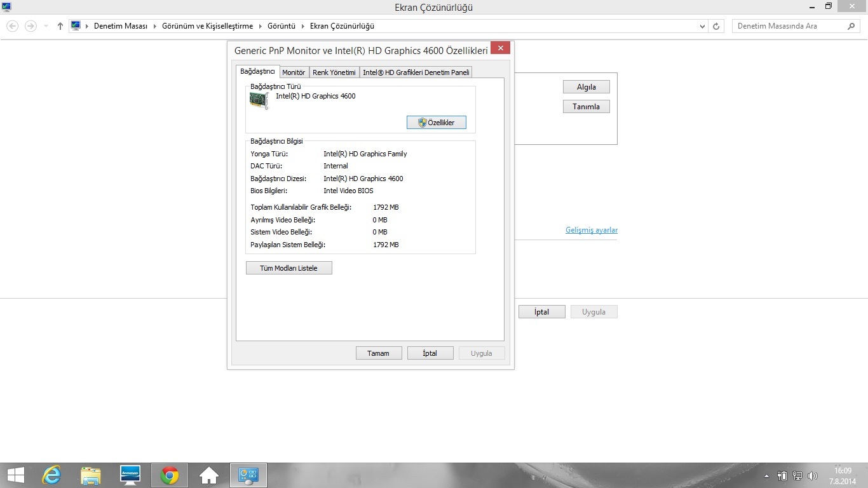Image resolution: width=868 pixels, height=488 pixels.
Task: Click the search magnifier icon
Action: 851,26
